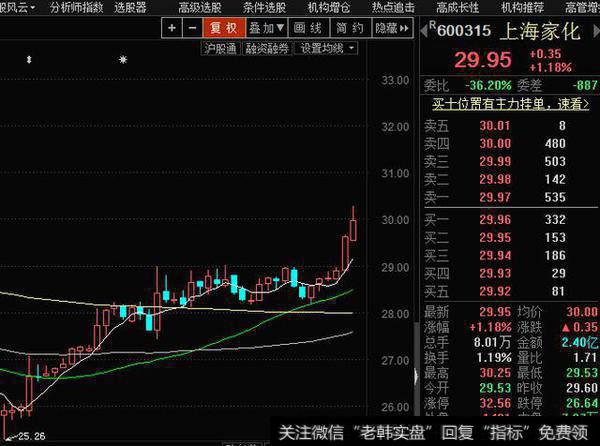Open 机构推荐 menu item
This screenshot has height=446, width=600.
click(x=522, y=7)
